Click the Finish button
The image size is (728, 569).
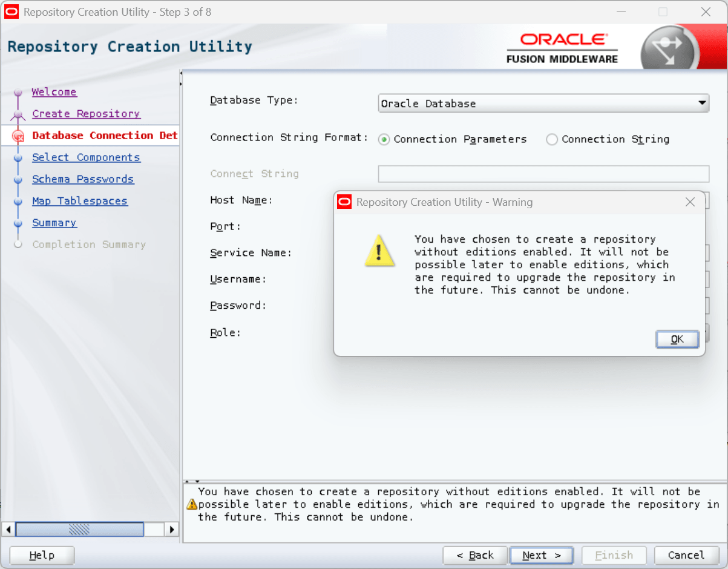(x=614, y=555)
